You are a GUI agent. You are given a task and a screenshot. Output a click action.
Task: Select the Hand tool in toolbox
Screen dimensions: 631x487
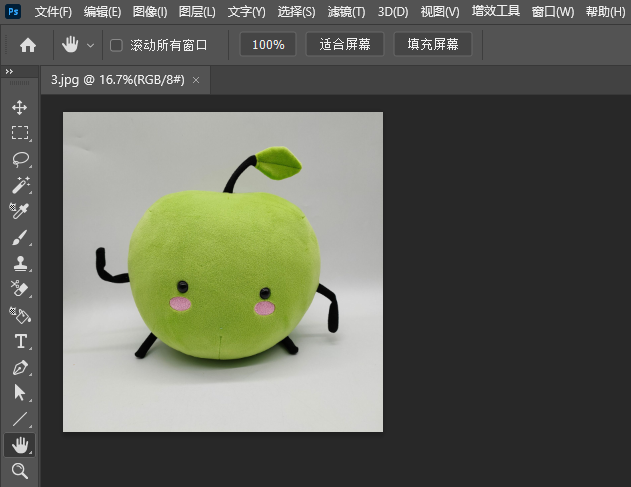tap(20, 445)
